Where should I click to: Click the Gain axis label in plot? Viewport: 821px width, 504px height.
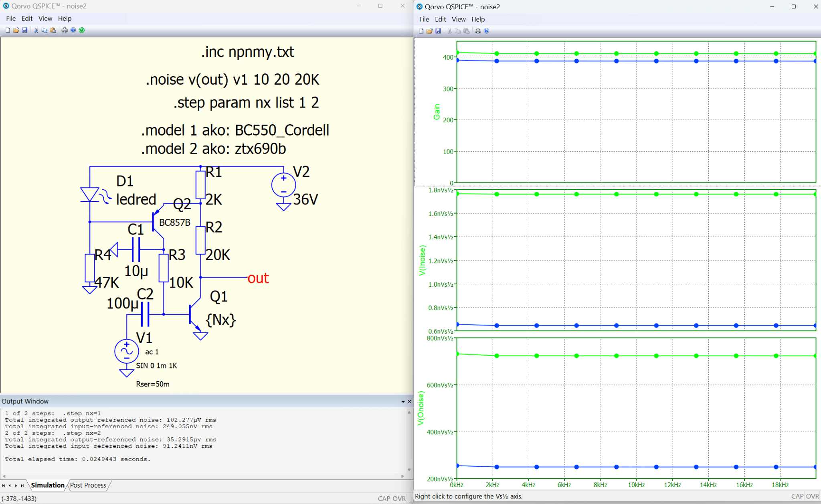pos(437,111)
